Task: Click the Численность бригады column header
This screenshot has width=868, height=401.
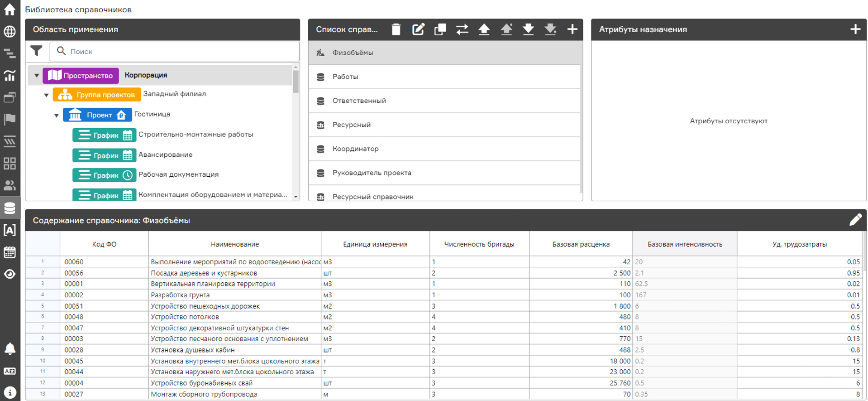Action: tap(479, 244)
